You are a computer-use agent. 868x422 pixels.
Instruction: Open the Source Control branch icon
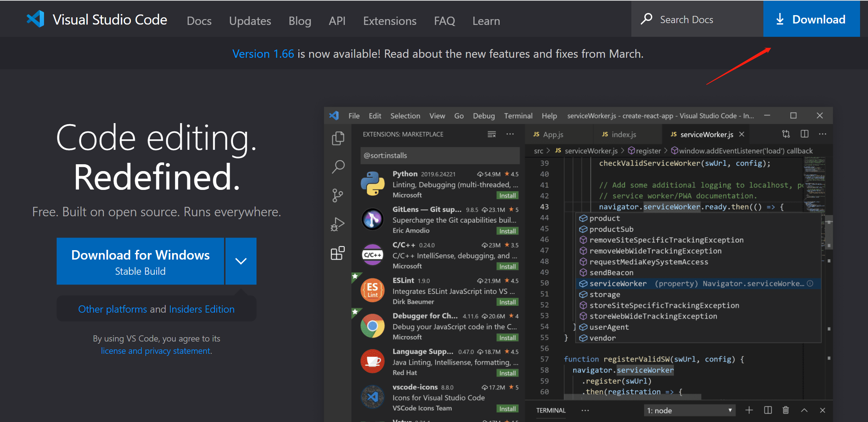tap(338, 195)
